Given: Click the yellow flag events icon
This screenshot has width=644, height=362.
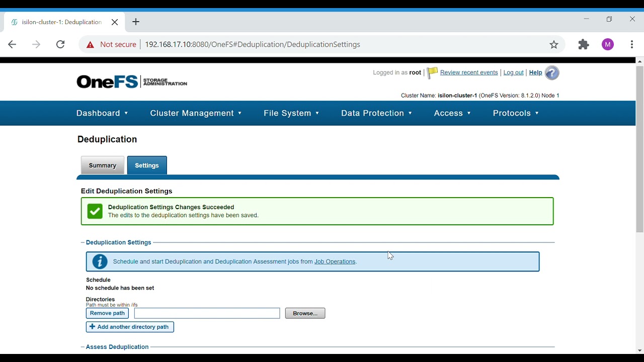Looking at the screenshot, I should 432,73.
